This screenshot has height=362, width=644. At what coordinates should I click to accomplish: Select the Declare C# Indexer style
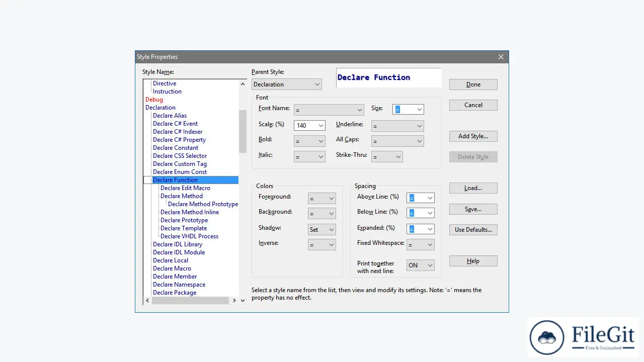[x=178, y=132]
